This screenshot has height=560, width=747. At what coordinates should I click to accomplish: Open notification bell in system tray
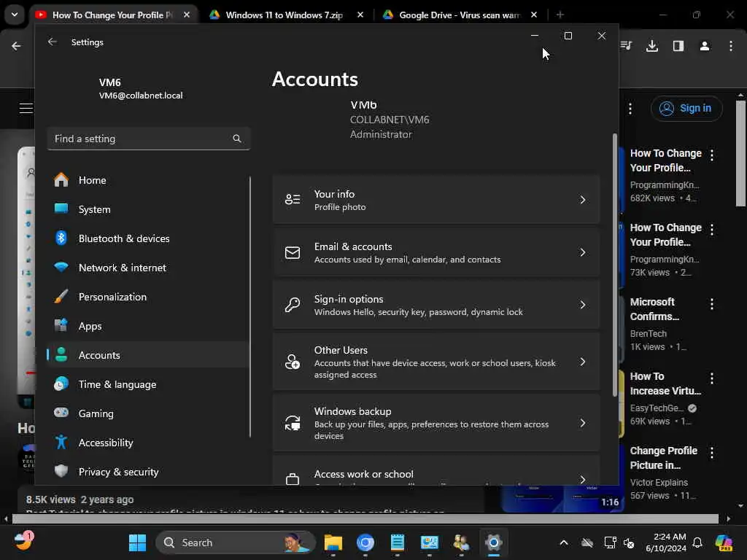697,542
